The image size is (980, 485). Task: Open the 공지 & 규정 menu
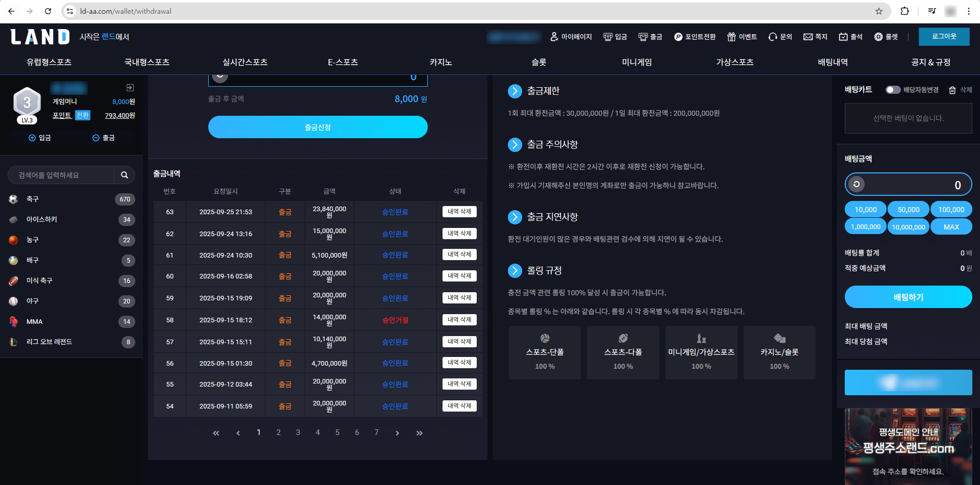point(931,62)
